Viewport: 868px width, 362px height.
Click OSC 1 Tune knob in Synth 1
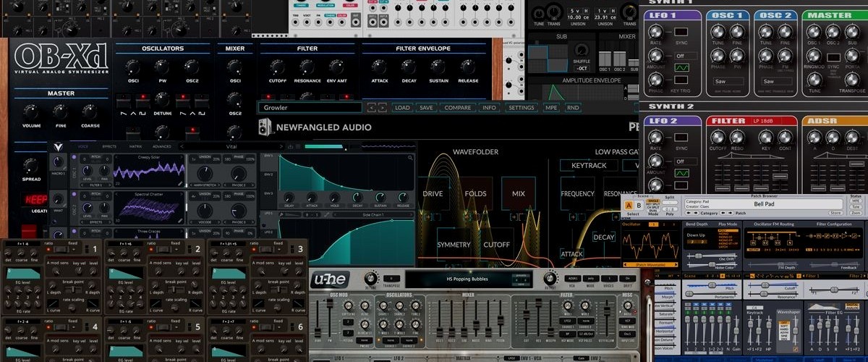(718, 33)
